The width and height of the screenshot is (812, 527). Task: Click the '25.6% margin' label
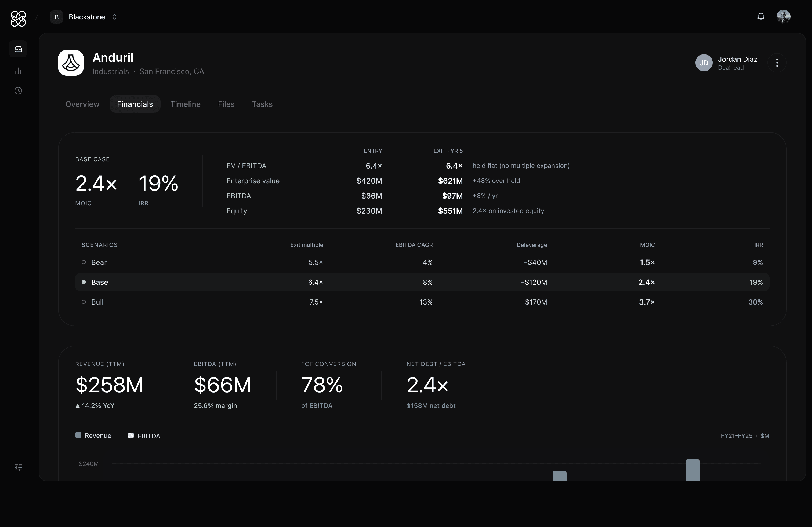tap(215, 405)
